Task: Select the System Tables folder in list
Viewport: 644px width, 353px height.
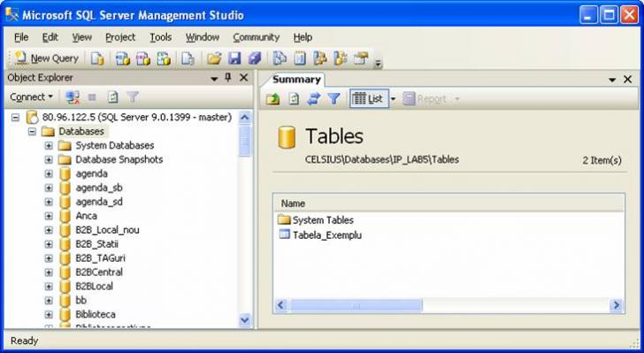Action: [322, 220]
